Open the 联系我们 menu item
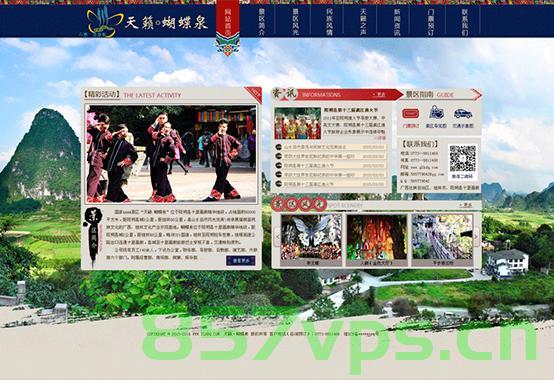 (465, 22)
